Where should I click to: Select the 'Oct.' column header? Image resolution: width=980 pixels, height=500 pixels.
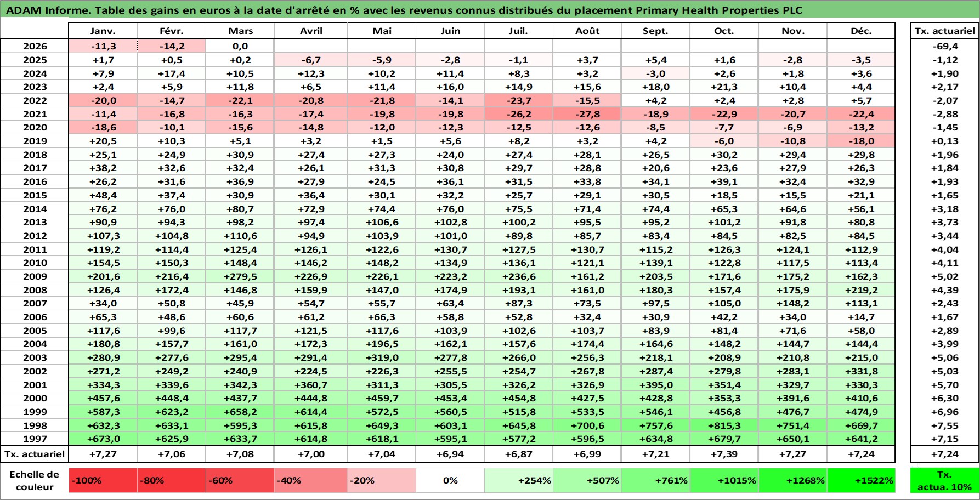[x=724, y=31]
